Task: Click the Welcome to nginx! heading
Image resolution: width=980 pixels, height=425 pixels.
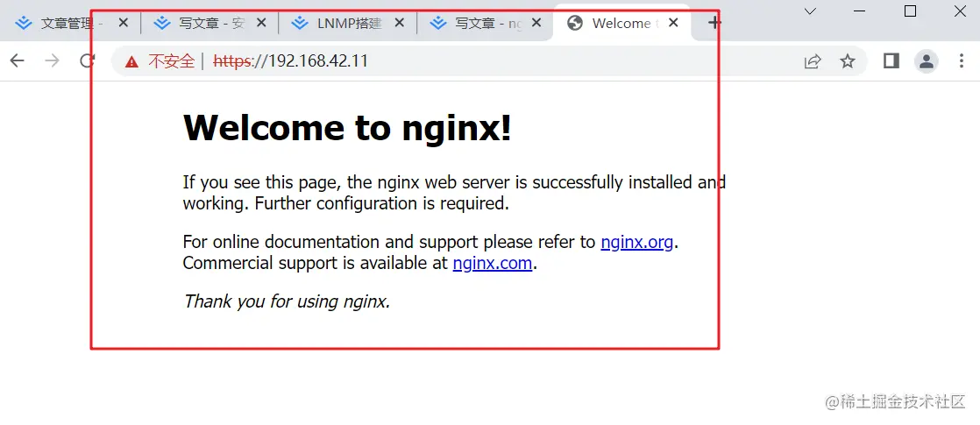Action: click(x=347, y=128)
